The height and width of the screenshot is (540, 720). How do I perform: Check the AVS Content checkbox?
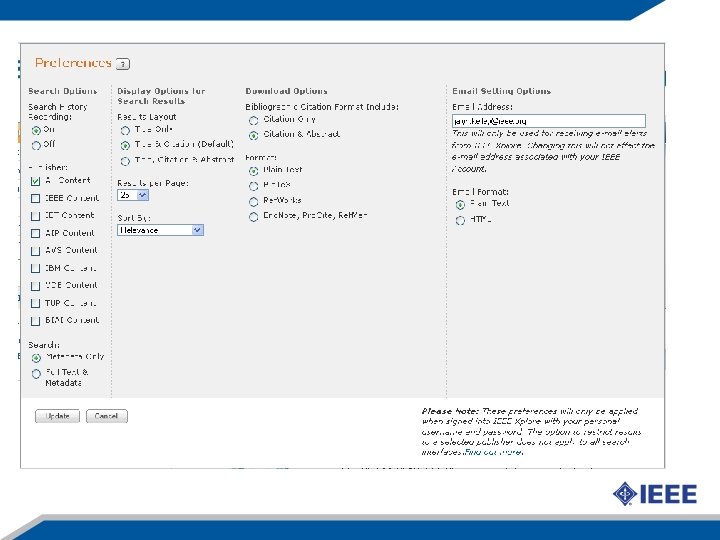35,251
